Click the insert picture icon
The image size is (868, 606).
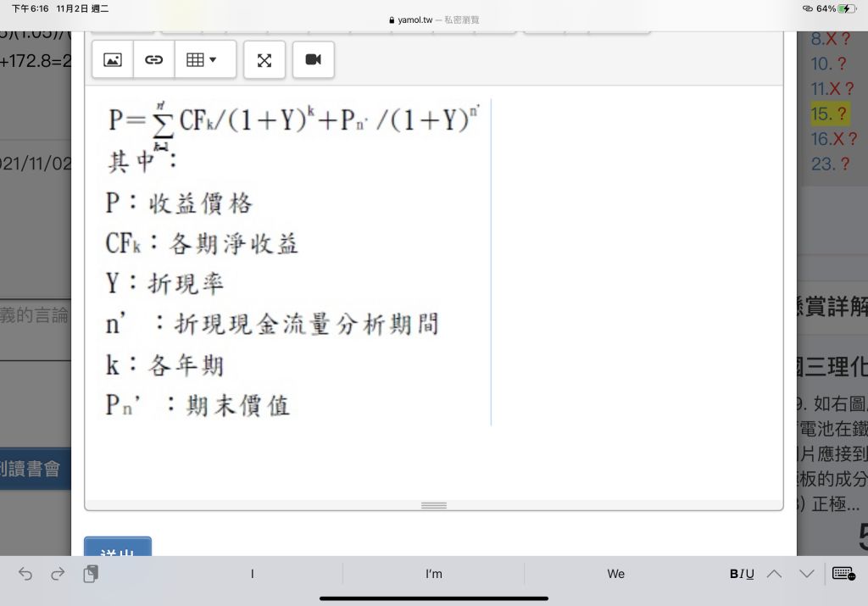(x=113, y=59)
